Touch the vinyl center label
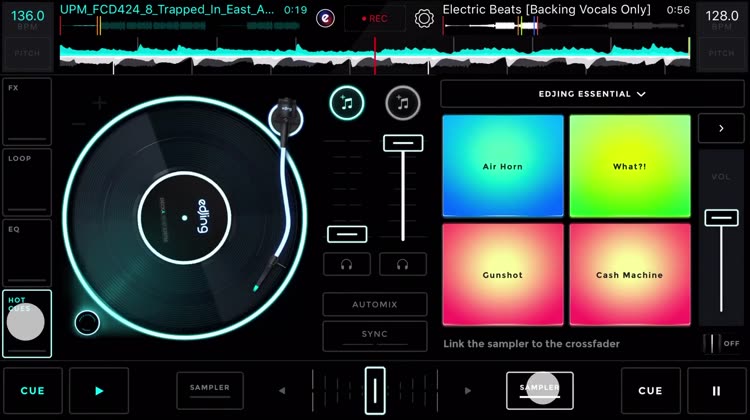Viewport: 750px width, 420px height. point(185,218)
